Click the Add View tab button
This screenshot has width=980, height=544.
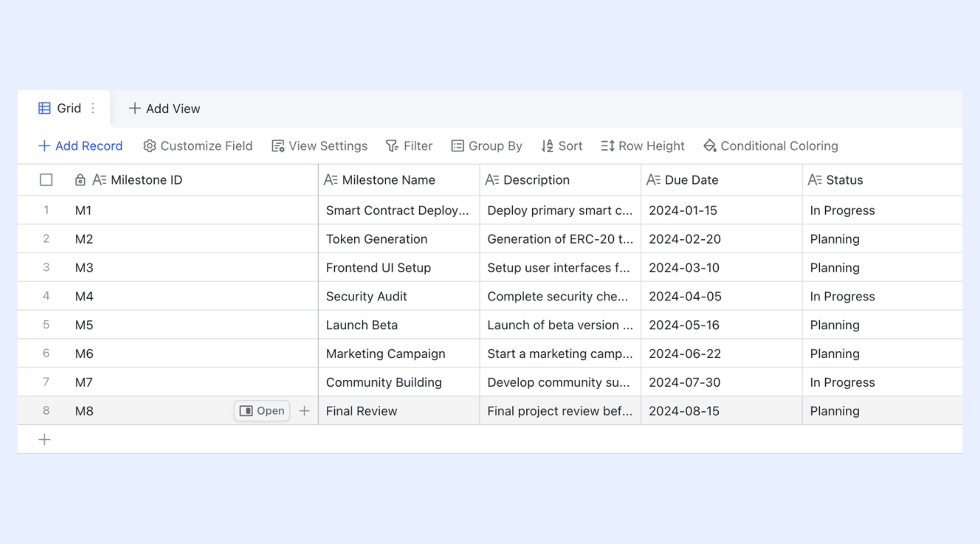[x=164, y=109]
